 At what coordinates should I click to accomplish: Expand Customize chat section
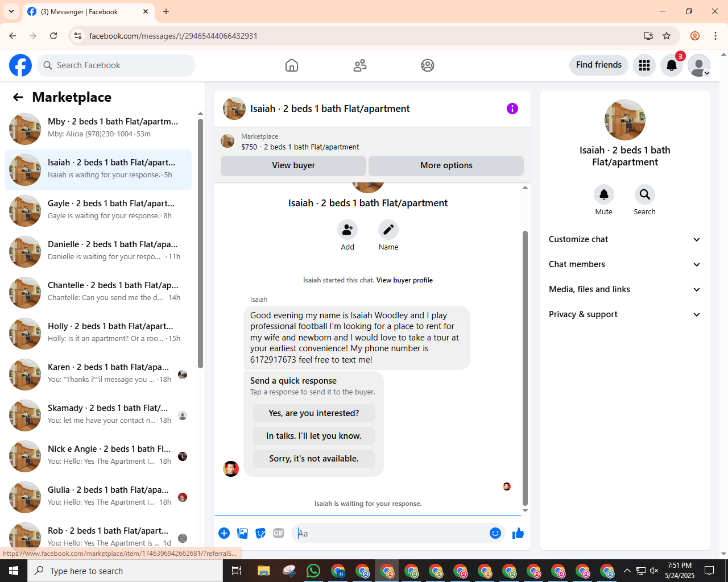[x=624, y=239]
